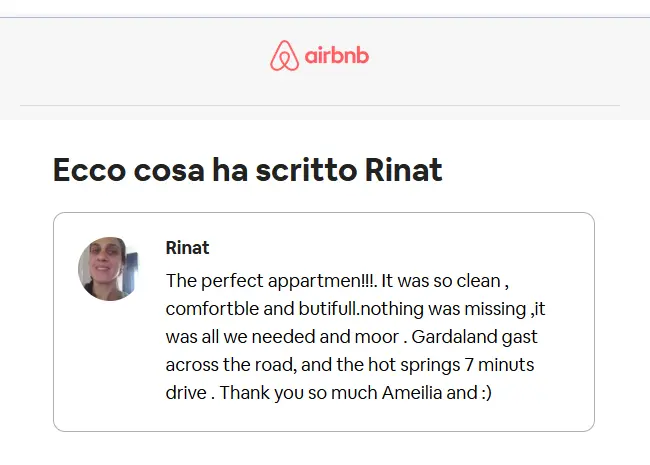This screenshot has width=650, height=465.
Task: Click the word 'Rinat' in the heading
Action: 403,170
